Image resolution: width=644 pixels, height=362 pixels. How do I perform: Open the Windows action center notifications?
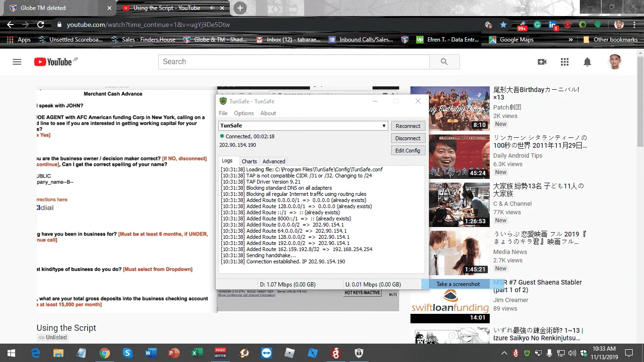pos(629,353)
